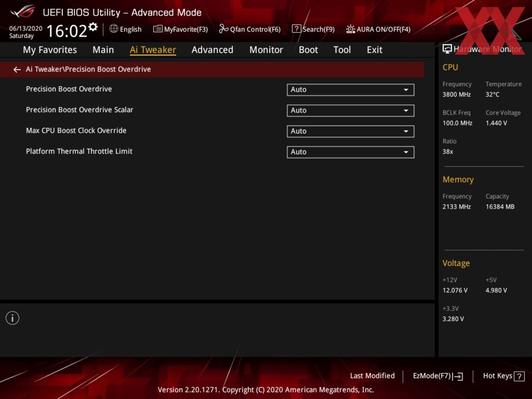The image size is (532, 399).
Task: Click the memory capacity 16384 MB
Action: (x=500, y=207)
